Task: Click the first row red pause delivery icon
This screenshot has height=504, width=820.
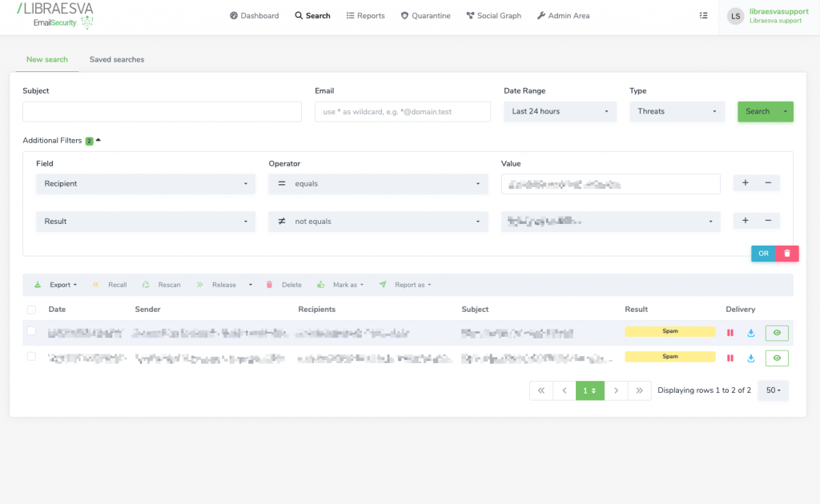Action: tap(730, 333)
